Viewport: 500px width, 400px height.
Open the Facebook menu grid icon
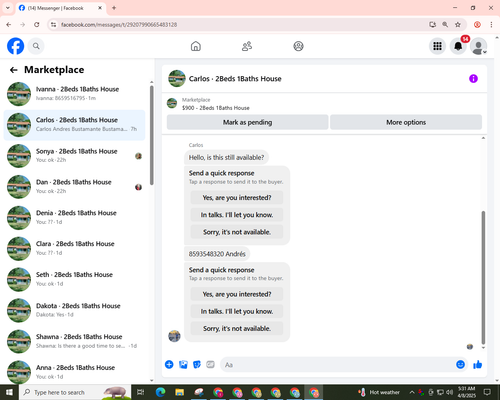437,46
